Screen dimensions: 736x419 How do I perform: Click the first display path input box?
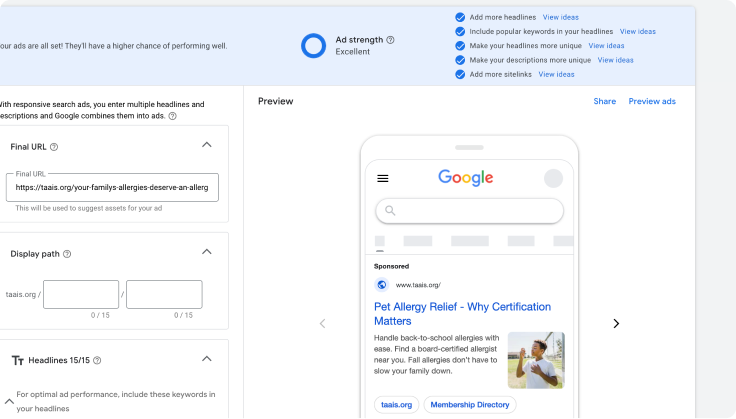click(81, 294)
